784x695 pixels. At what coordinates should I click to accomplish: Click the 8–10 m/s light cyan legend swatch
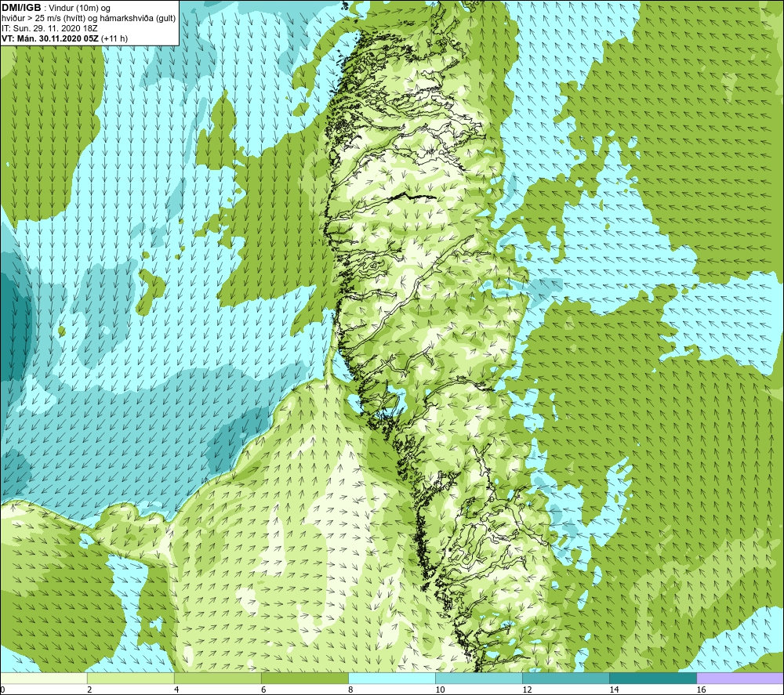[x=392, y=679]
